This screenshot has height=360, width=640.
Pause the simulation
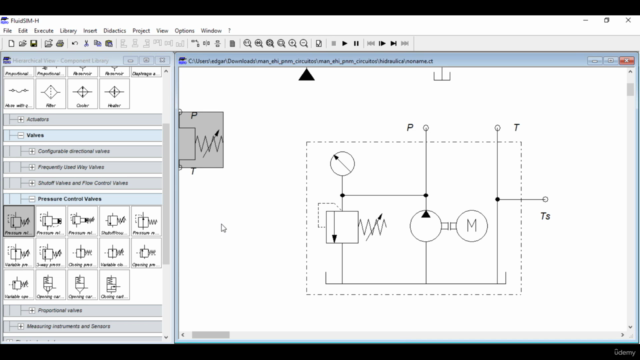356,43
